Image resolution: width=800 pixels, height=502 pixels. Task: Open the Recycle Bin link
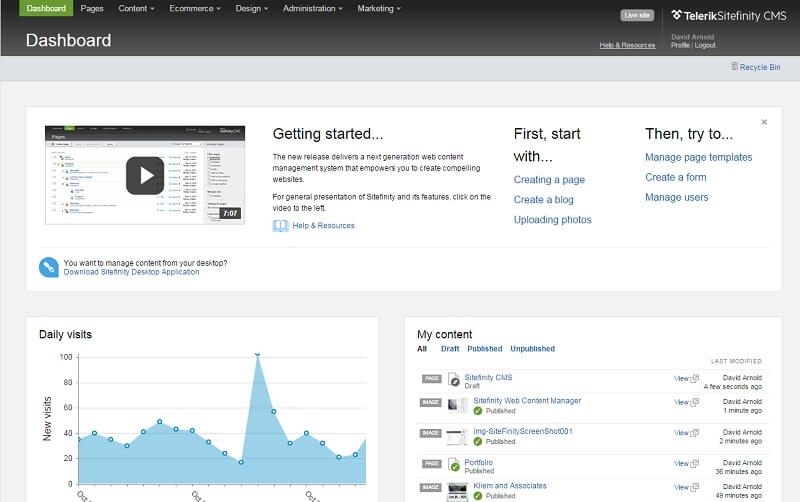coord(760,67)
